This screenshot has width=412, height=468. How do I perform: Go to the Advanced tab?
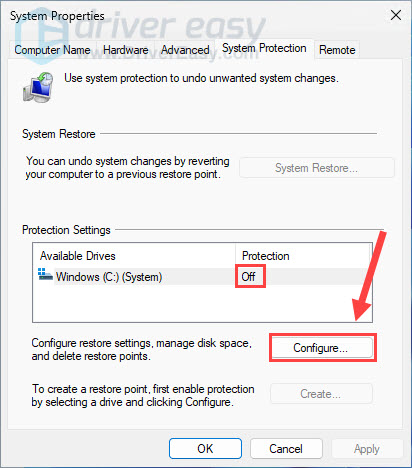(x=185, y=50)
